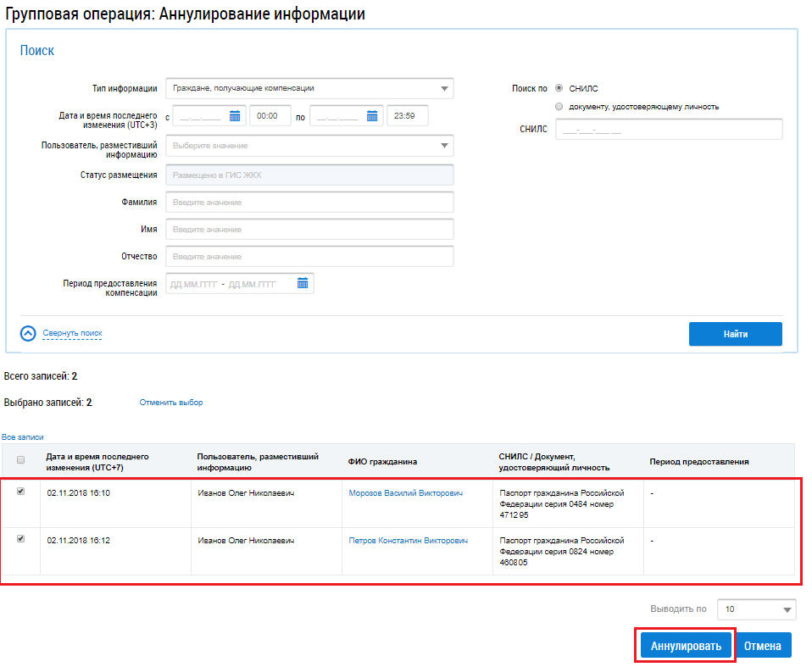This screenshot has width=812, height=667.
Task: Open Петров Константин Викторович citizen link
Action: point(408,541)
